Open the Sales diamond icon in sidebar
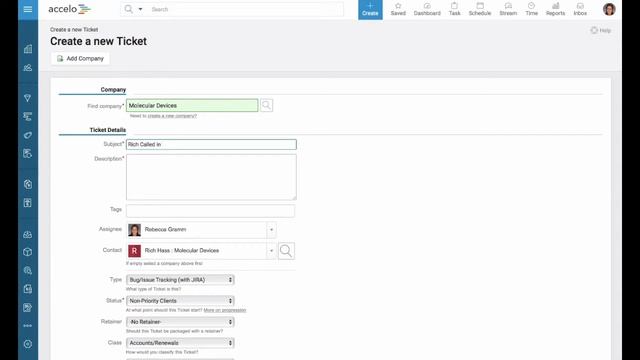The height and width of the screenshot is (360, 640). [28, 98]
